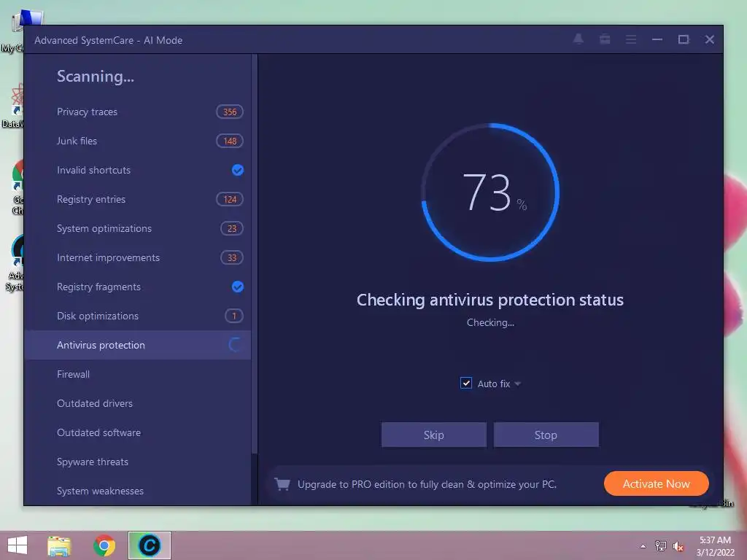The image size is (747, 560).
Task: Show hidden system tray icons
Action: coord(643,546)
